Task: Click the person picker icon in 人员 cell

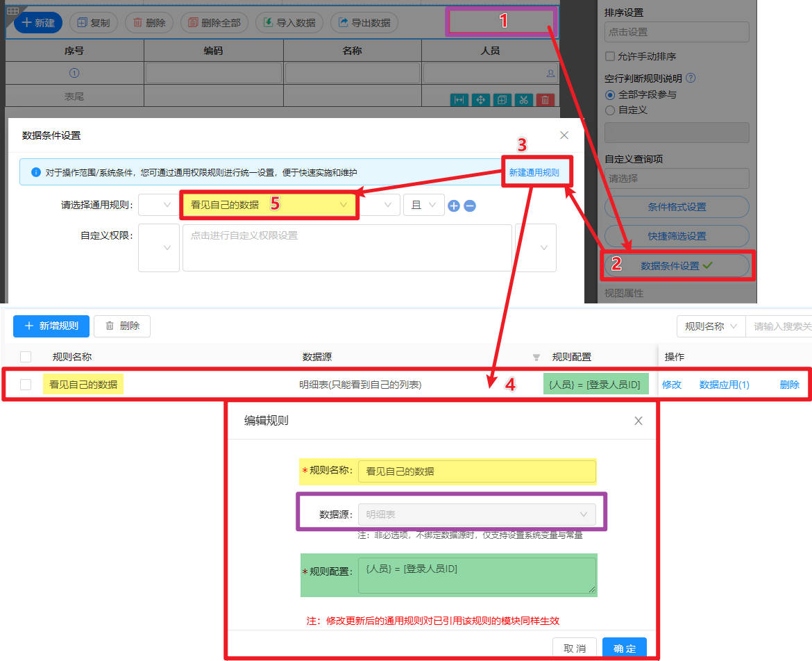Action: [x=550, y=74]
